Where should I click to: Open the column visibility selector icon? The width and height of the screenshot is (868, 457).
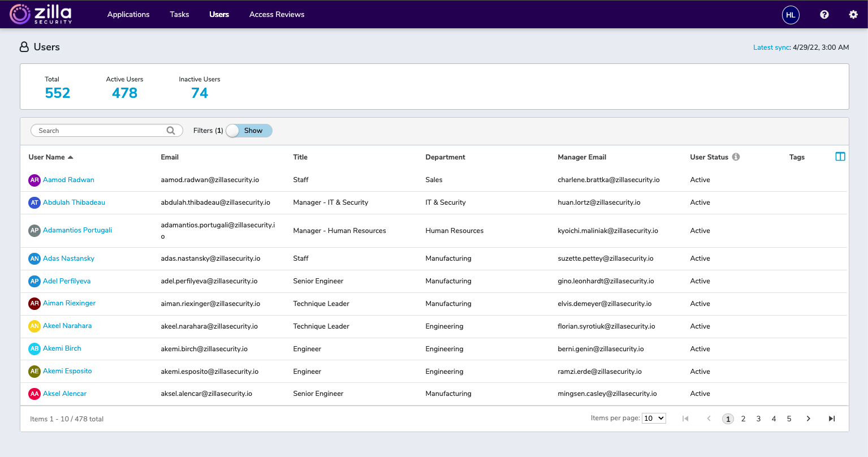(840, 156)
